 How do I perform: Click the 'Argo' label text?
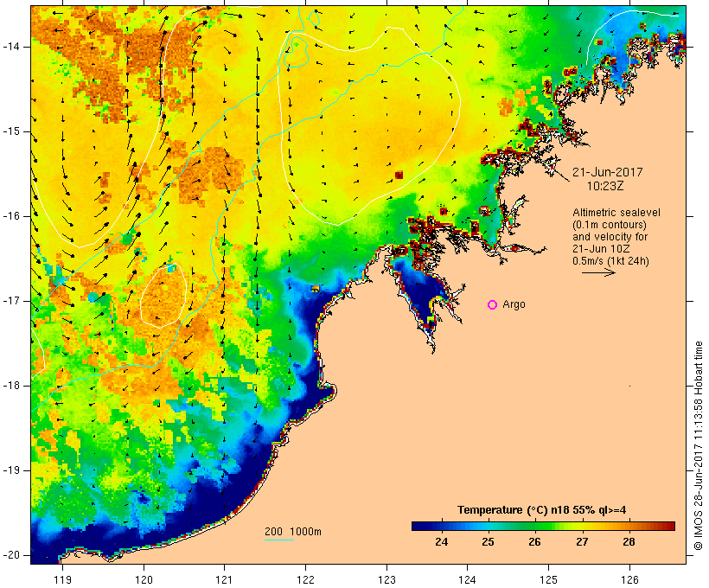pyautogui.click(x=514, y=305)
